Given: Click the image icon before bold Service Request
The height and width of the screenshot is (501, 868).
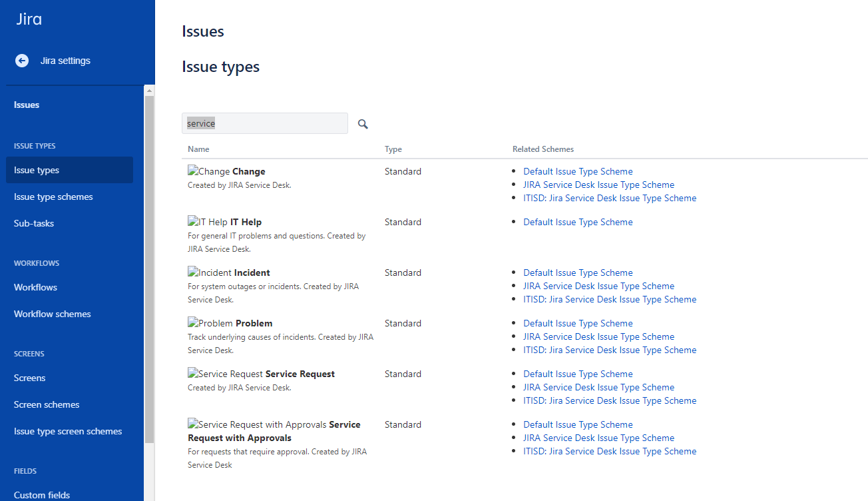Looking at the screenshot, I should click(x=225, y=374).
